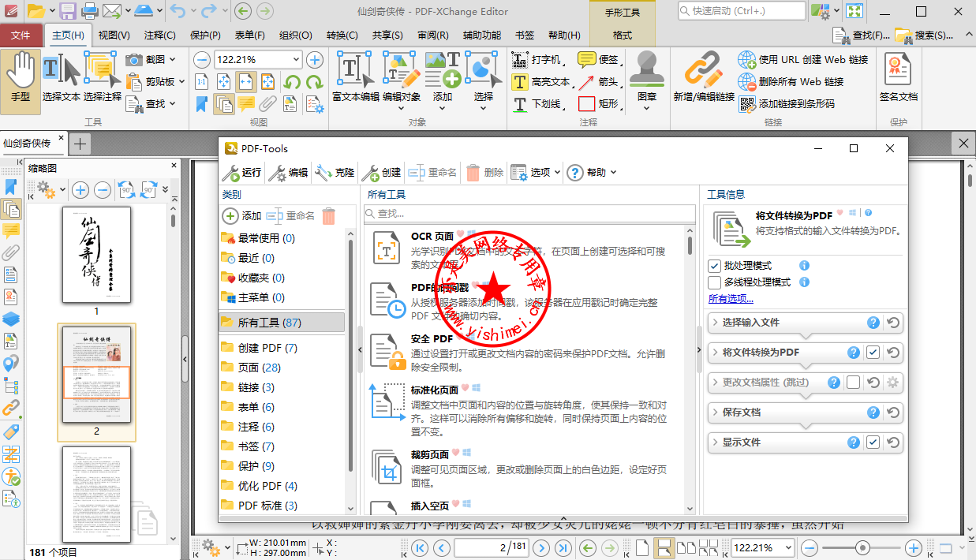Click the All Options link

point(731,299)
